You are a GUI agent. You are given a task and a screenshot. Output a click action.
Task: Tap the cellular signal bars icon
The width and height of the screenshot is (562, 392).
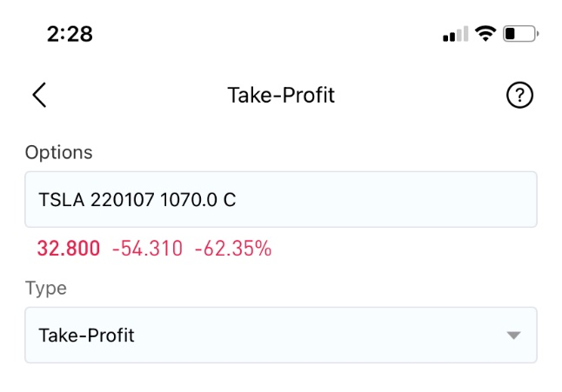coord(456,34)
